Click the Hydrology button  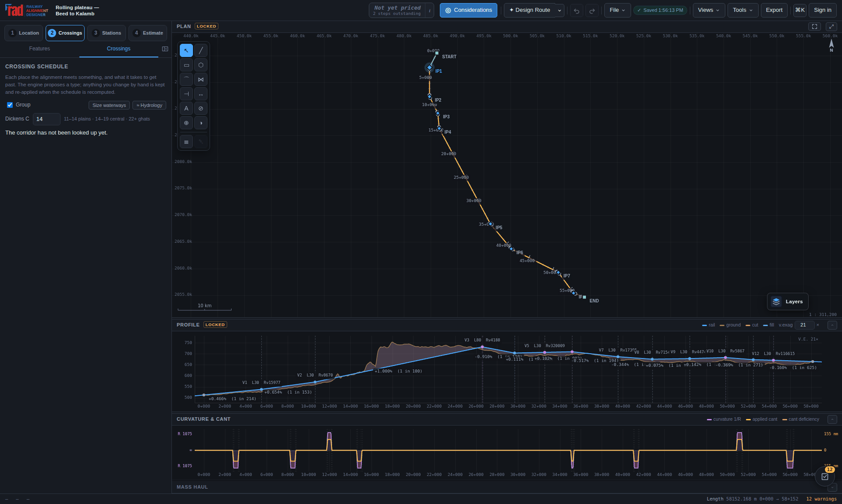150,105
